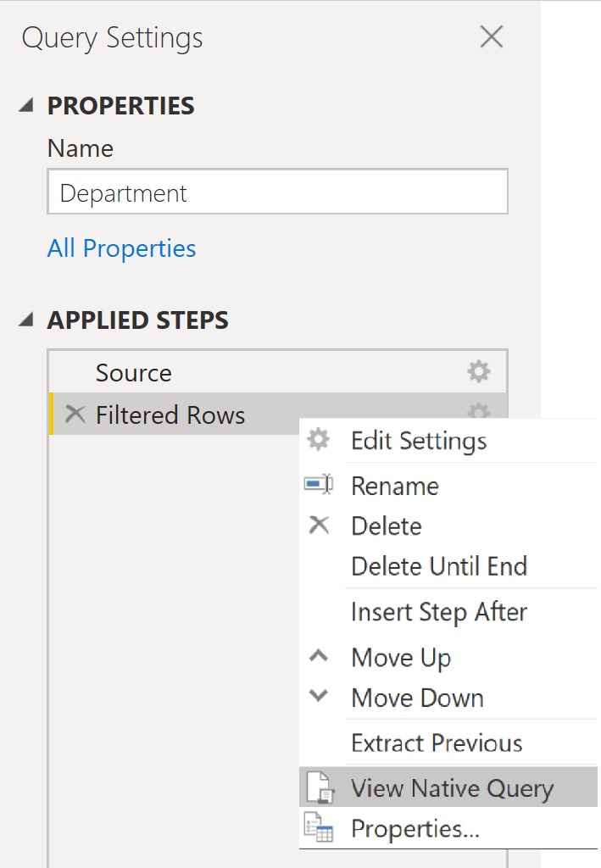Select Insert Step After from menu
Image resolution: width=601 pixels, height=868 pixels.
point(439,612)
